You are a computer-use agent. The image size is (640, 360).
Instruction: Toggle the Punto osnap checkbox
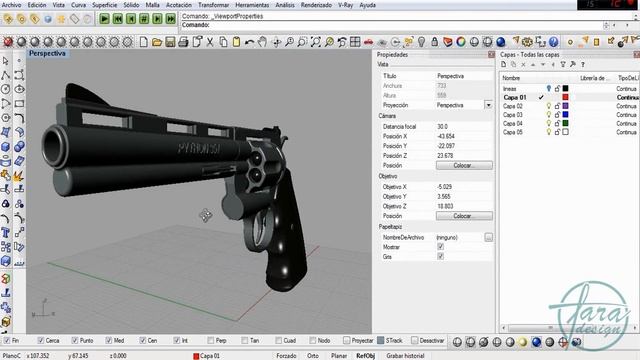(75, 340)
